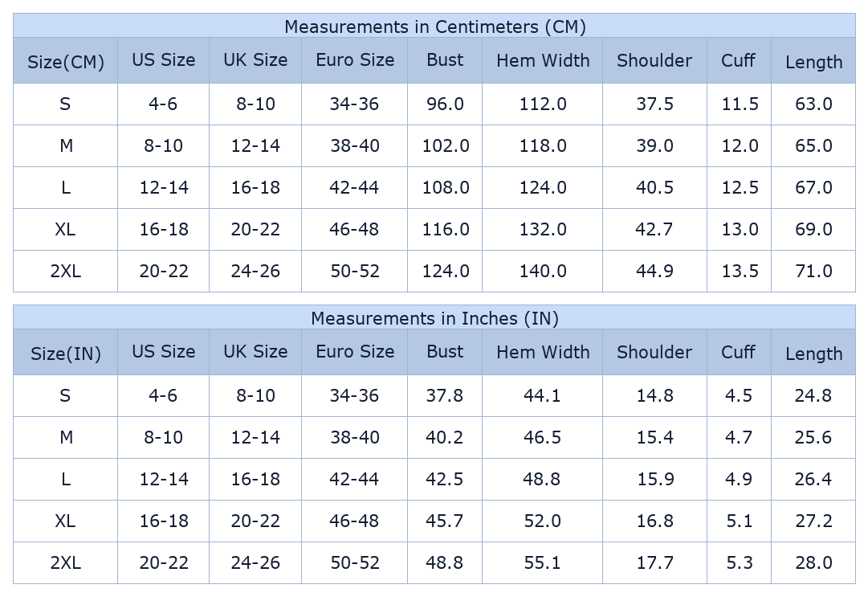Select the Bust value 96.0
868x601 pixels.
pyautogui.click(x=445, y=104)
